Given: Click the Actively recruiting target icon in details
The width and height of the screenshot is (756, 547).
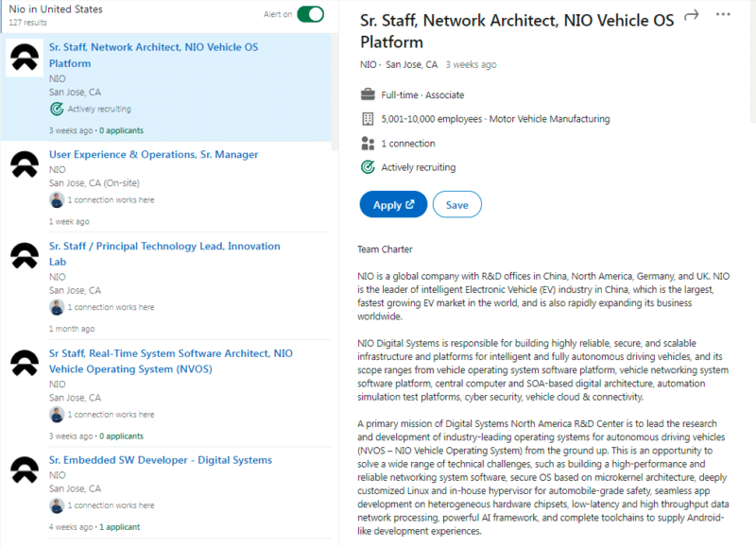Looking at the screenshot, I should coord(368,167).
